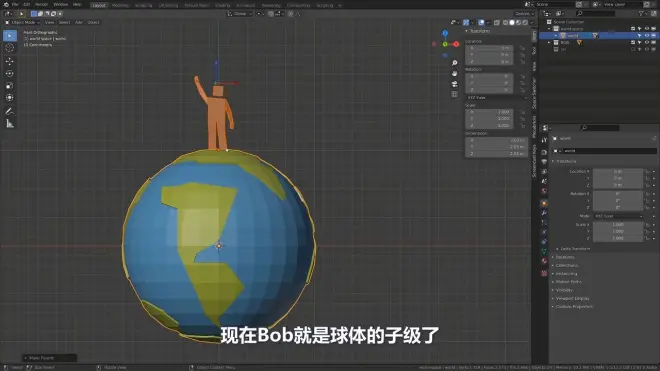This screenshot has width=660, height=371.
Task: Enable Wireframe viewport shading mode
Action: pyautogui.click(x=505, y=22)
